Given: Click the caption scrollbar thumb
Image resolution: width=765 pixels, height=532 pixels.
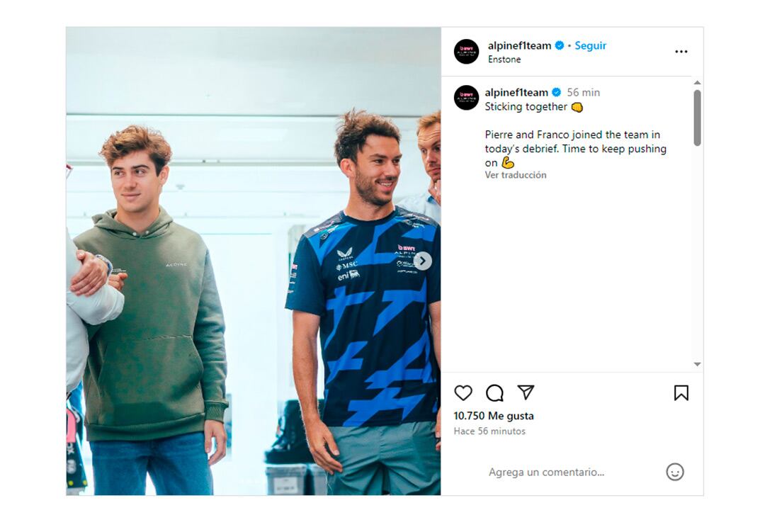Looking at the screenshot, I should click(697, 118).
